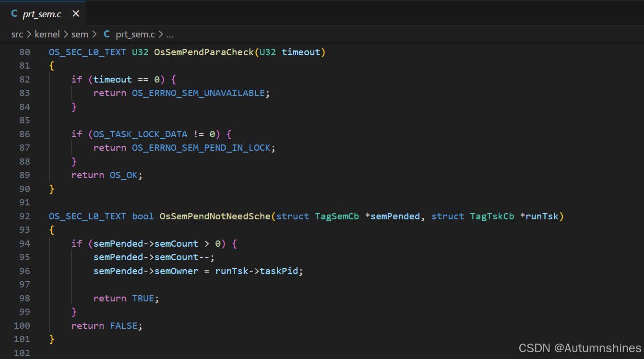Click timeout in the line 82 condition
The image size is (644, 359).
(112, 79)
